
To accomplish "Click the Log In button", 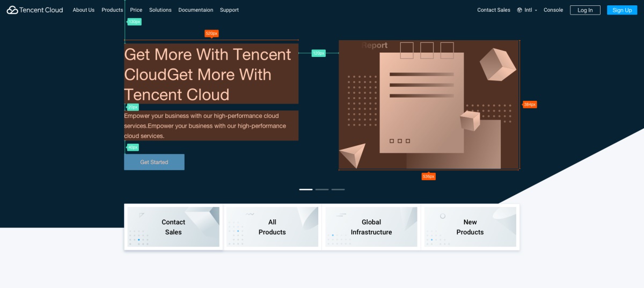I will [x=585, y=10].
